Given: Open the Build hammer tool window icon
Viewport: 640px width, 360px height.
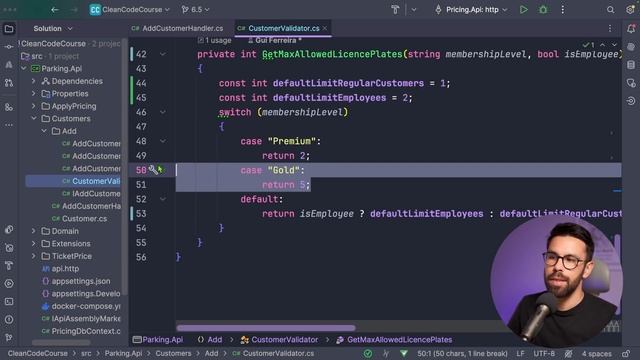Looking at the screenshot, I should pos(9,266).
